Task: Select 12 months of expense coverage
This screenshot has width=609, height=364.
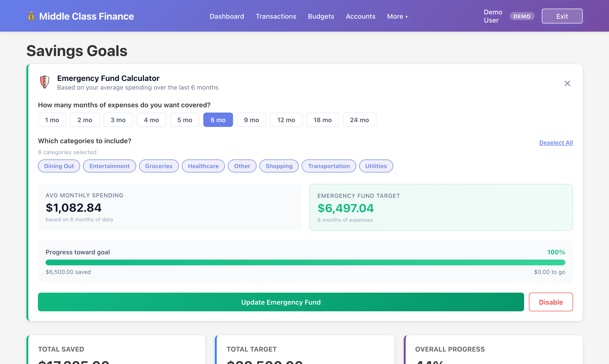Action: click(x=286, y=120)
